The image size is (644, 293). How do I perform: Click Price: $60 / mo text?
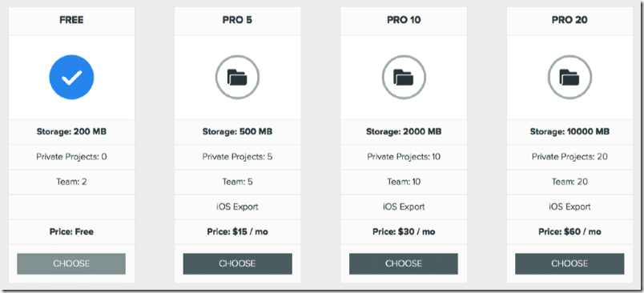(570, 232)
